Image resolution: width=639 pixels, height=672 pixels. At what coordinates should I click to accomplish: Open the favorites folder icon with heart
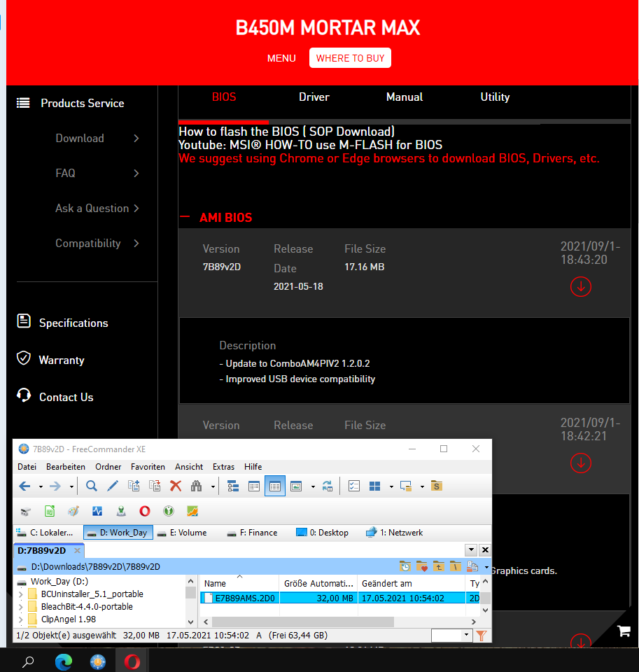(x=422, y=566)
